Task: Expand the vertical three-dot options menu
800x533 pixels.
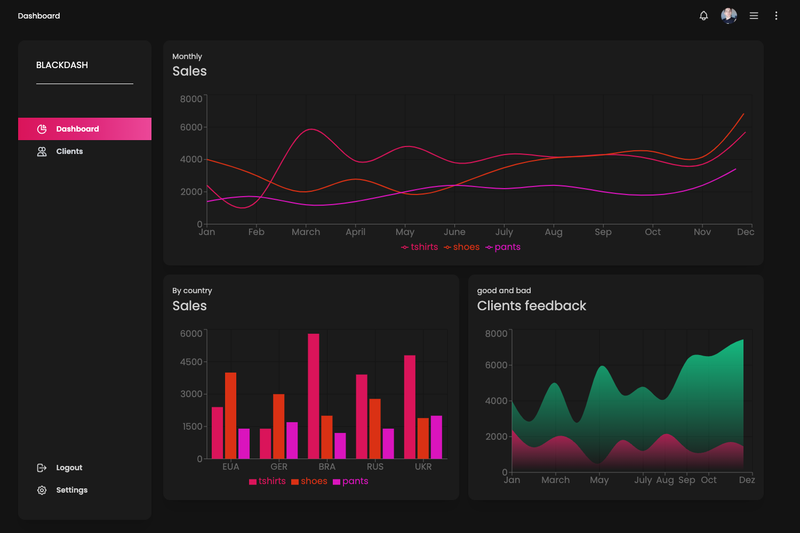Action: [x=776, y=16]
